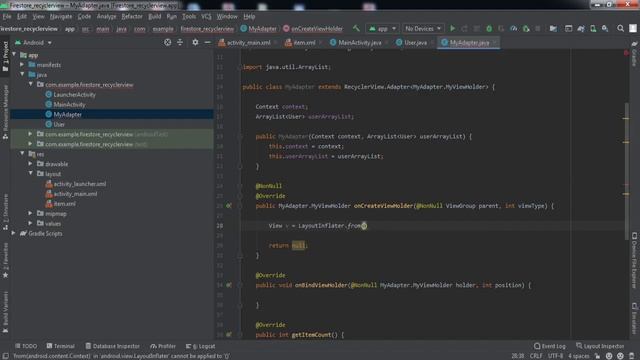
Task: Open the Refactor menu
Action: pyautogui.click(x=132, y=16)
